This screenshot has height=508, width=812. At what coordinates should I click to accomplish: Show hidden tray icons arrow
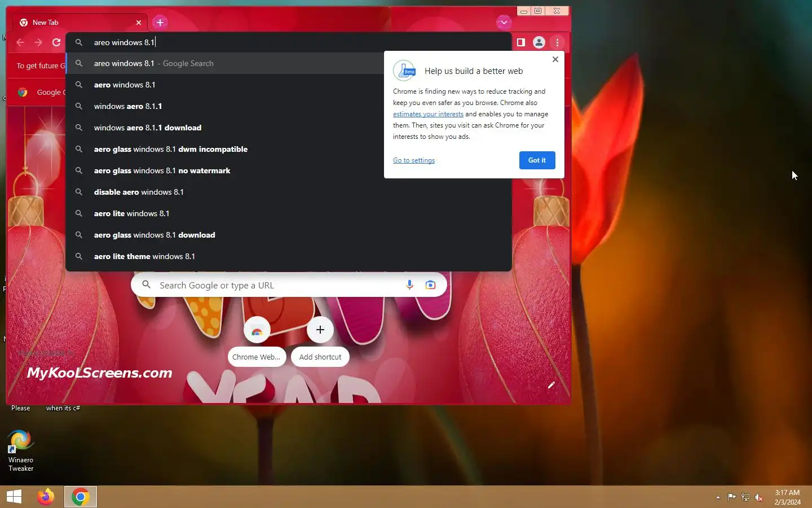click(718, 497)
